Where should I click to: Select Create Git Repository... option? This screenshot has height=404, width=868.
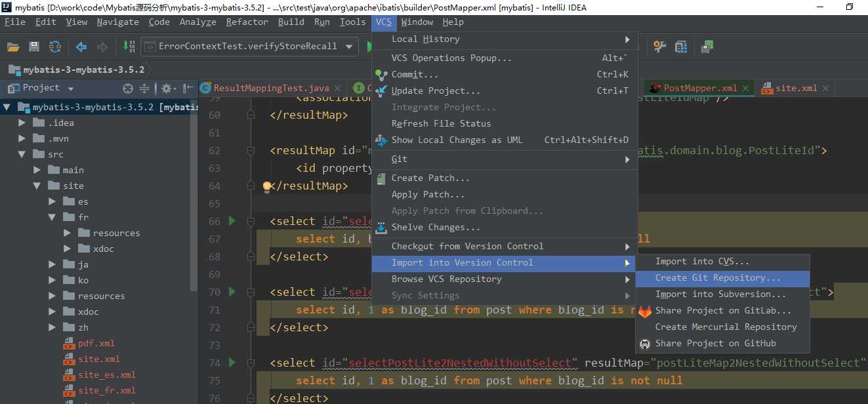pyautogui.click(x=722, y=278)
